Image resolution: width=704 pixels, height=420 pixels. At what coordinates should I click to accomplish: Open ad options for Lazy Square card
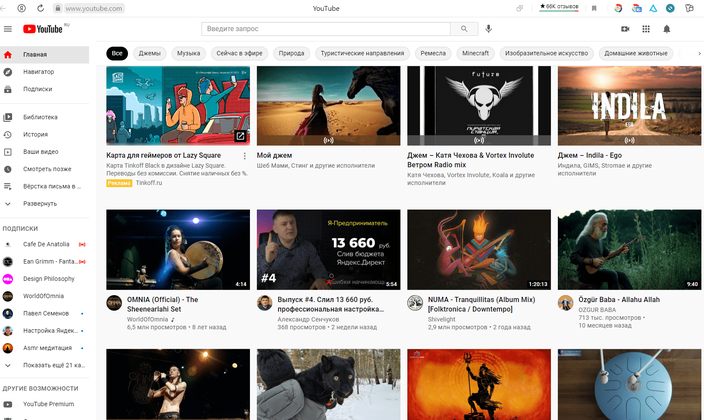(x=244, y=156)
